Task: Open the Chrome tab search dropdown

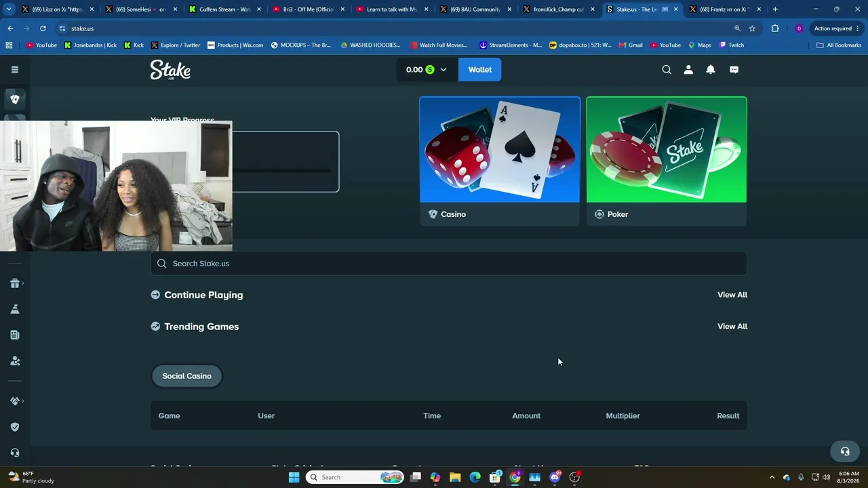Action: [9, 9]
